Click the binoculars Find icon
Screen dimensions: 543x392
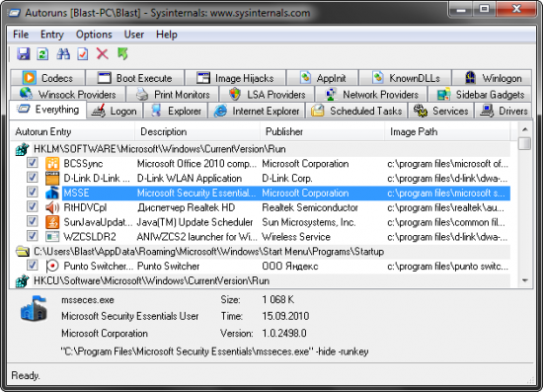[x=63, y=53]
